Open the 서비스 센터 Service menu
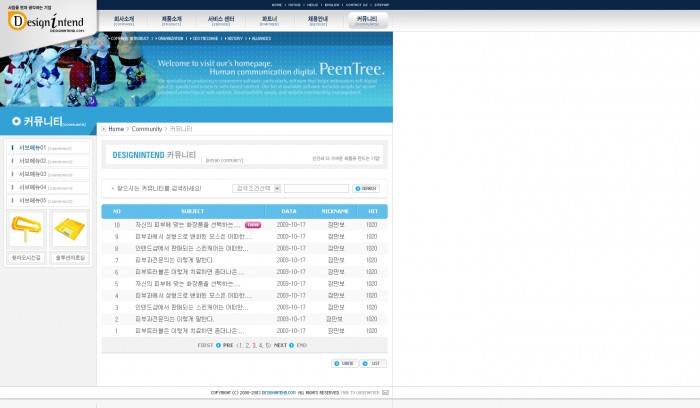The width and height of the screenshot is (700, 408). click(x=221, y=21)
